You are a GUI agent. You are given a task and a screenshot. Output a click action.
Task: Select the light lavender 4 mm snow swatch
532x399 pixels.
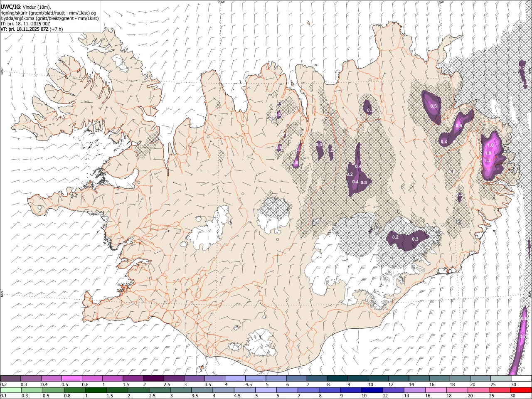coord(235,379)
